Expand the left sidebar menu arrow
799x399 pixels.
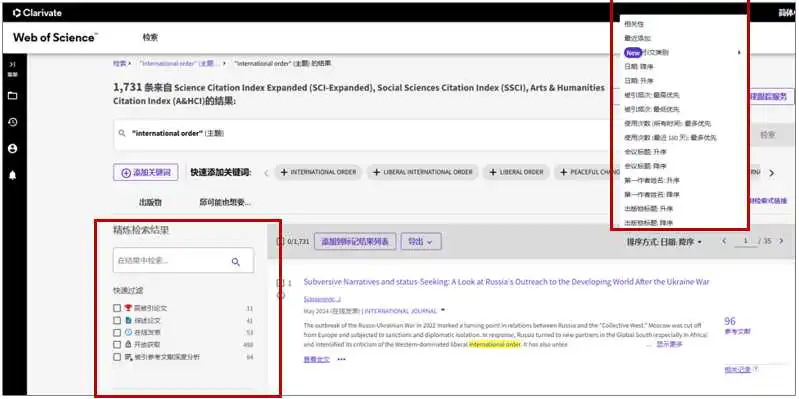coord(13,64)
